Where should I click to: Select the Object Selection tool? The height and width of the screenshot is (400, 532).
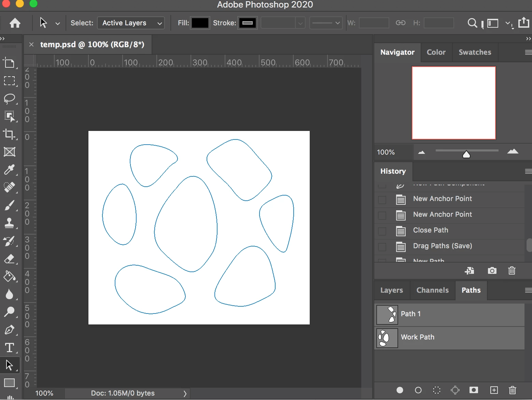pos(9,116)
